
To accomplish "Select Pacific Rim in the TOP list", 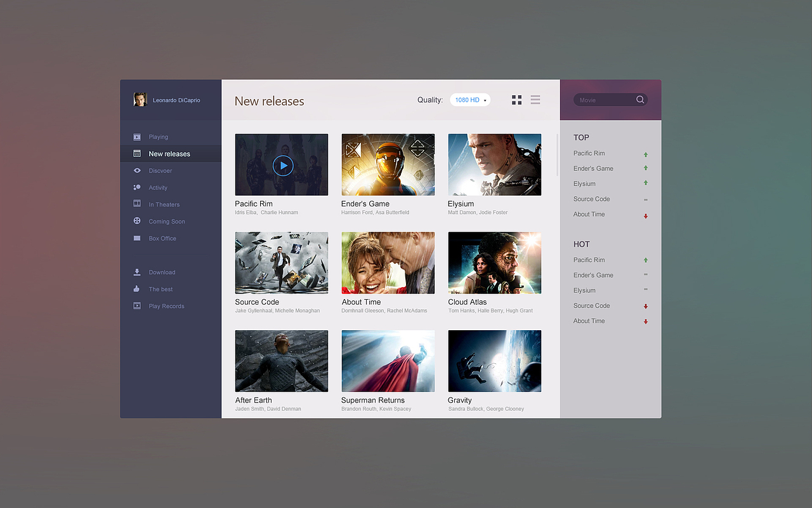I will [x=589, y=153].
